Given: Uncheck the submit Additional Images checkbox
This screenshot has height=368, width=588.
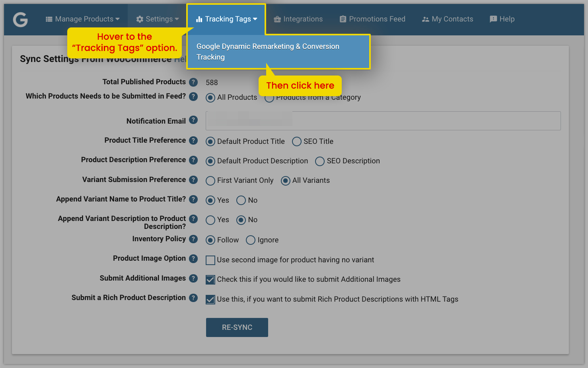Looking at the screenshot, I should tap(210, 280).
